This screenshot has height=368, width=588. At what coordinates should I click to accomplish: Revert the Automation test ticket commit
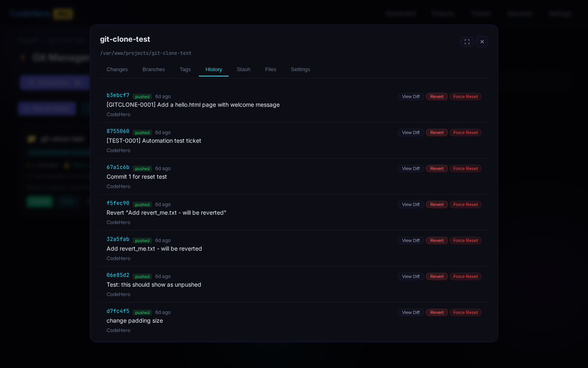(437, 132)
